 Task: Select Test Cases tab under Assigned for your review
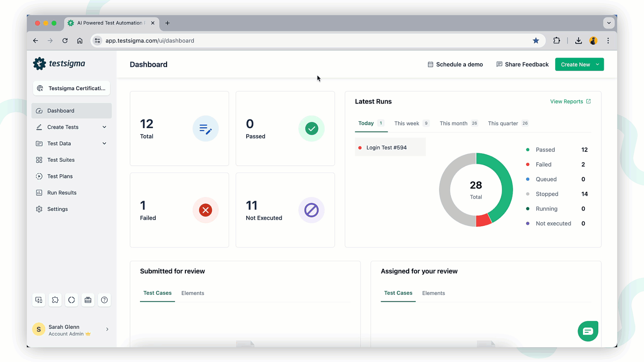click(398, 293)
